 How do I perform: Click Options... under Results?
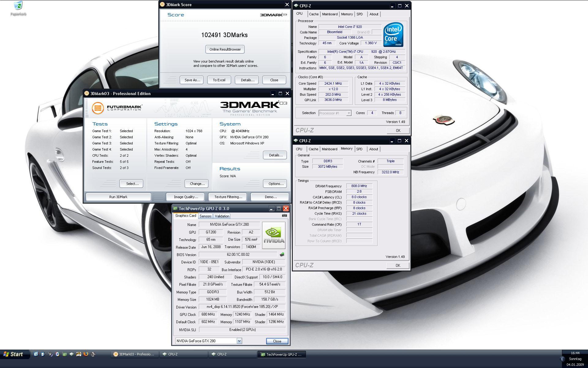click(276, 184)
